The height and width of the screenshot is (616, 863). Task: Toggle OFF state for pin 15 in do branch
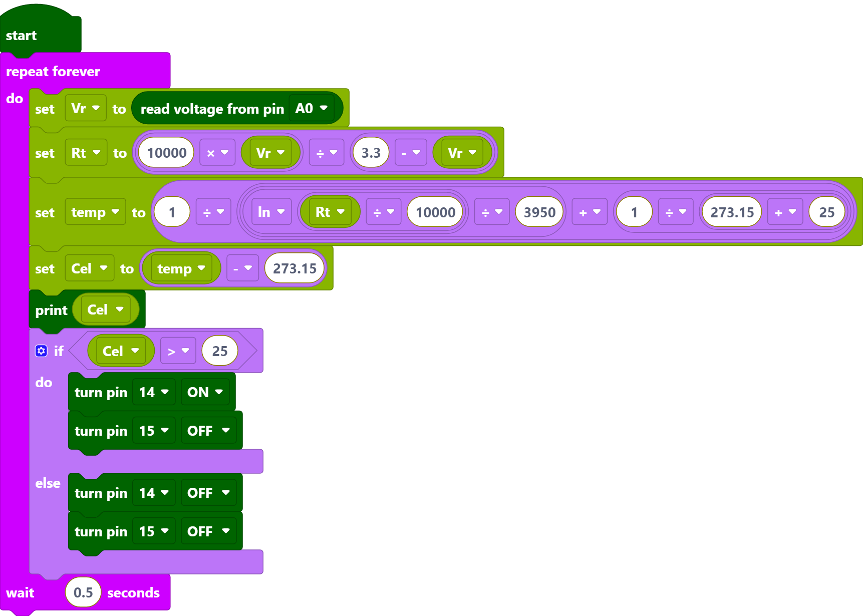(208, 431)
